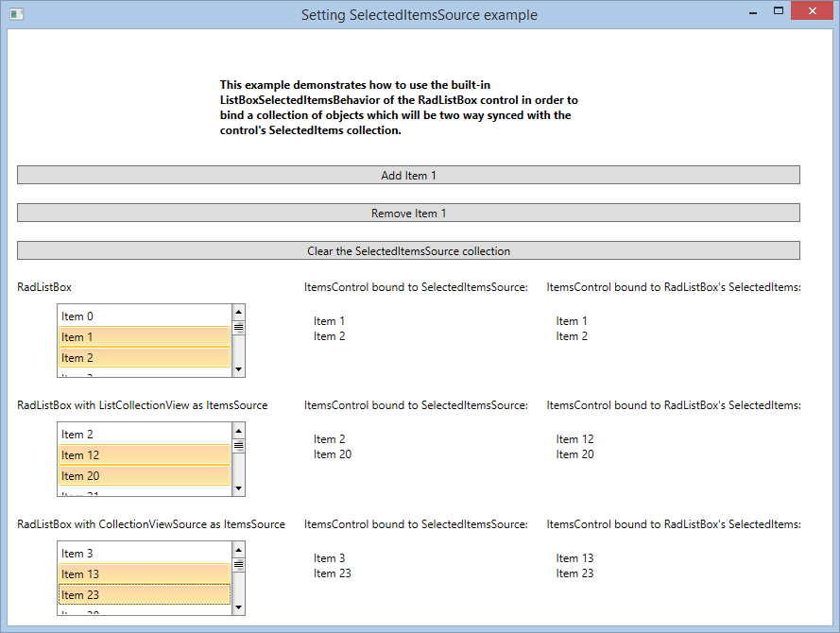This screenshot has width=840, height=633.
Task: Toggle Item 13 in the CollectionViewSource list box
Action: tap(144, 574)
